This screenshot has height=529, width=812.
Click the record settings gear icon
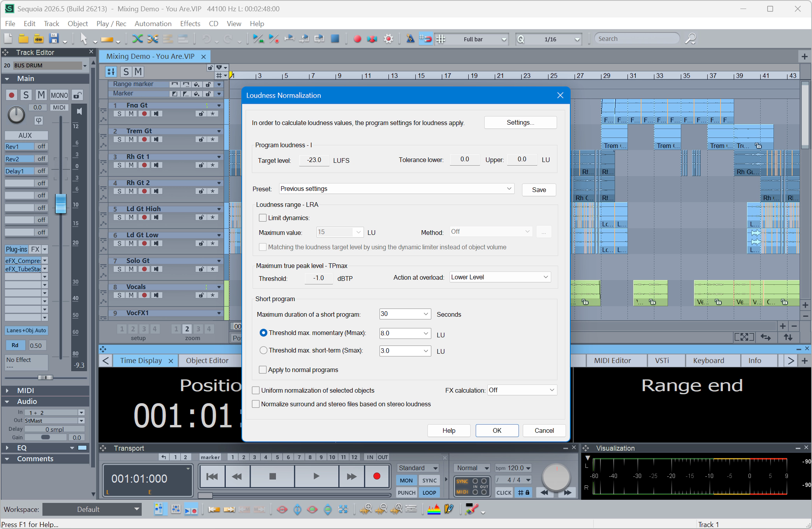pyautogui.click(x=388, y=39)
